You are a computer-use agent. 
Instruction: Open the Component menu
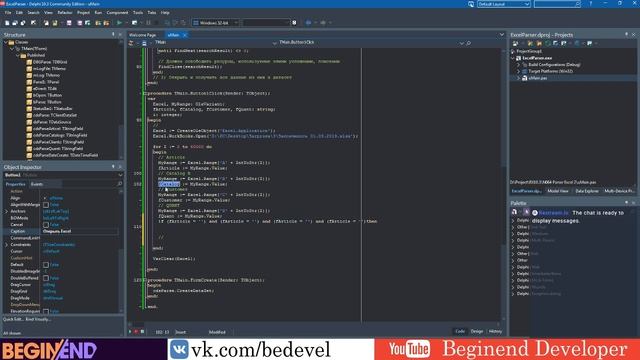coord(117,13)
